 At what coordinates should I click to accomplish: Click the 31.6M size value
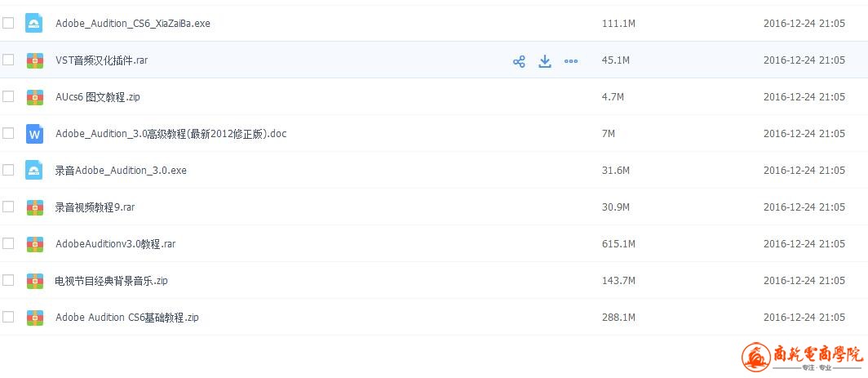point(616,170)
